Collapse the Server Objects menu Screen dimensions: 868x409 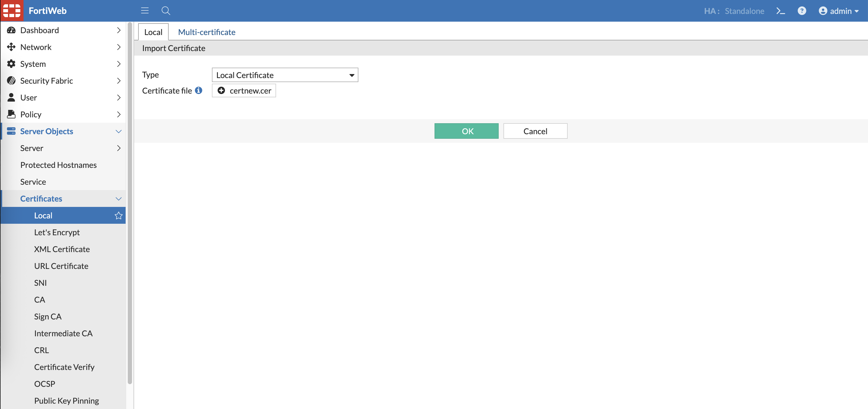coord(118,131)
